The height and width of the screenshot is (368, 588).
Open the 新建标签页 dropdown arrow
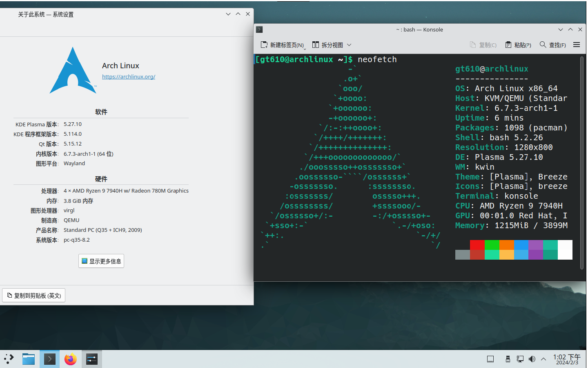305,49
